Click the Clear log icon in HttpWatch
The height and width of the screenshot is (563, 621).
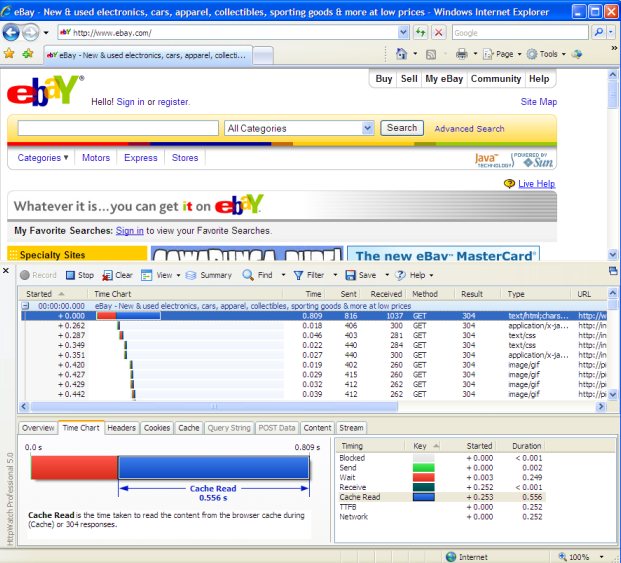107,275
